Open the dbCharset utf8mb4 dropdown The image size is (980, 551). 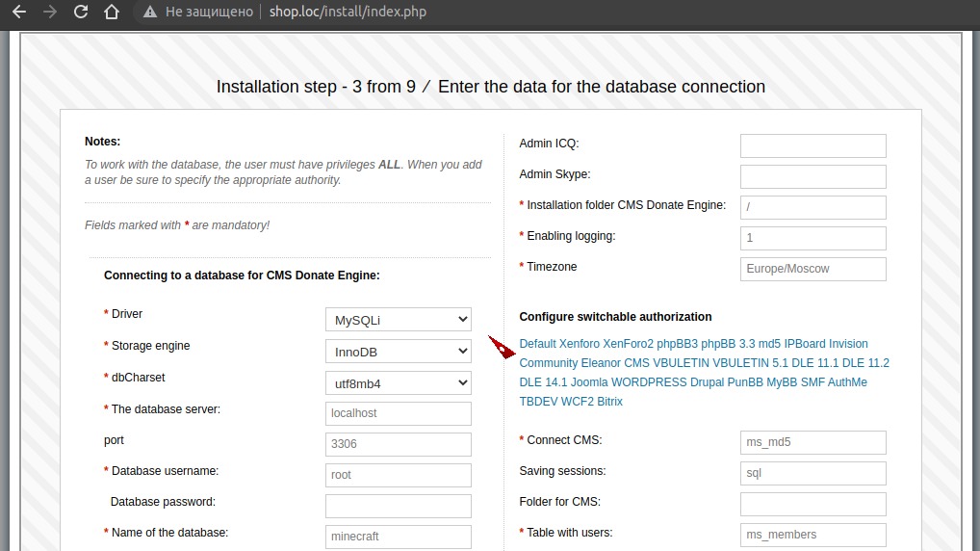398,383
